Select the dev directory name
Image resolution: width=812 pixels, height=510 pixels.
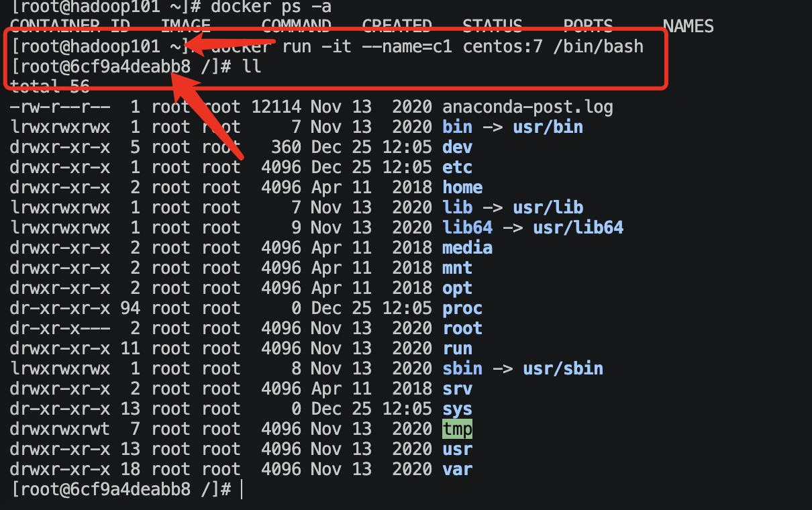point(457,147)
